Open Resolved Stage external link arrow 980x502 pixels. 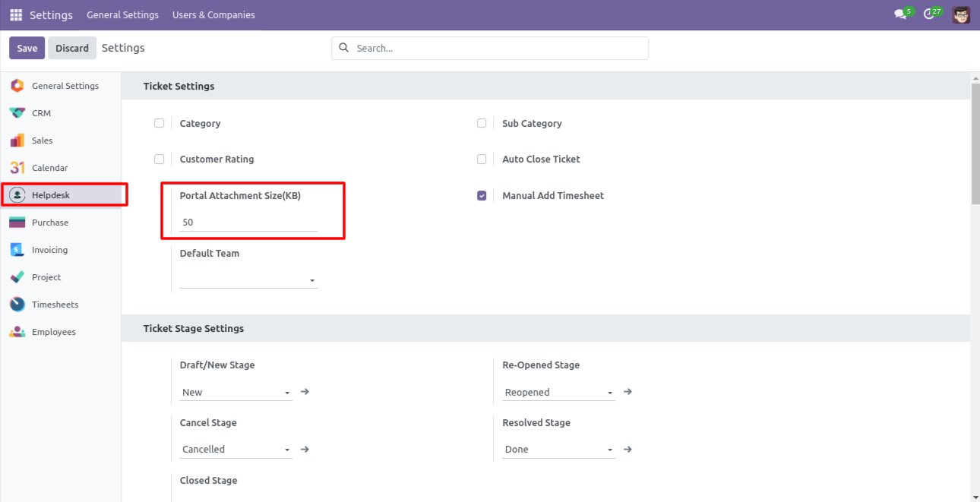pos(628,449)
